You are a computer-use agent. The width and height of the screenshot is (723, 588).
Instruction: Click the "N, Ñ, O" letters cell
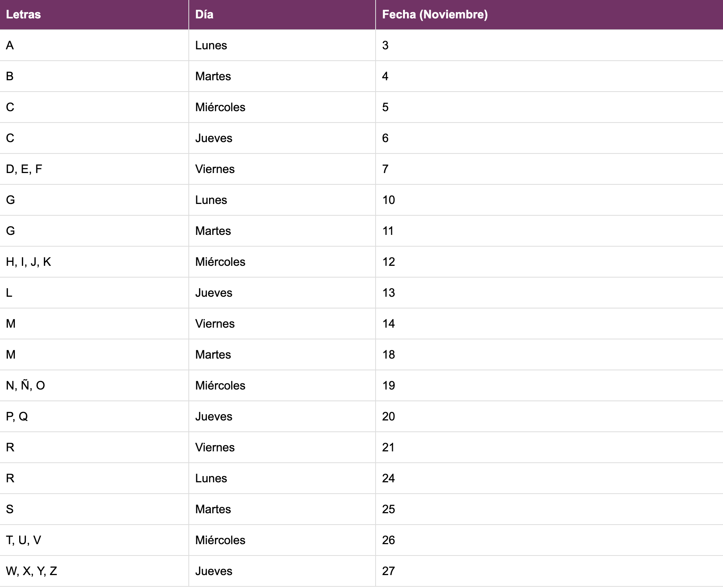click(x=25, y=386)
